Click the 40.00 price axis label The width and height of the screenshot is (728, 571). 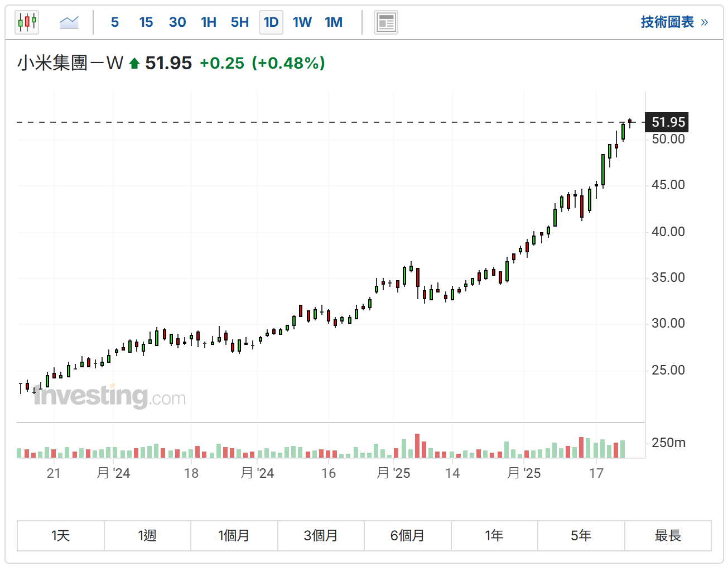click(668, 232)
